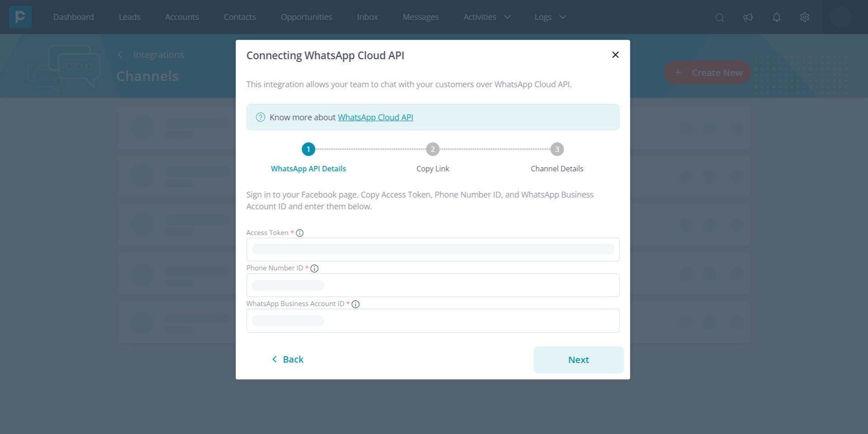Focus the Access Token input field
This screenshot has height=434, width=868.
pyautogui.click(x=433, y=250)
